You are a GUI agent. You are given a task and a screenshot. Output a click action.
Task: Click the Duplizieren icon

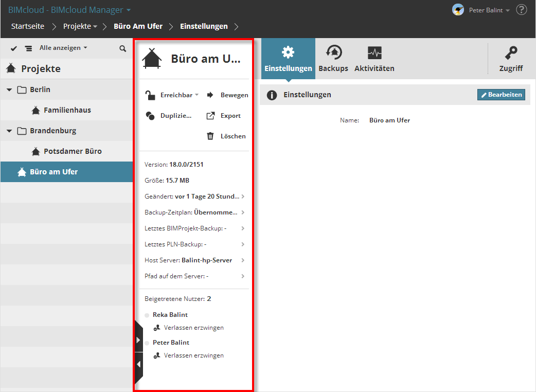pyautogui.click(x=150, y=116)
